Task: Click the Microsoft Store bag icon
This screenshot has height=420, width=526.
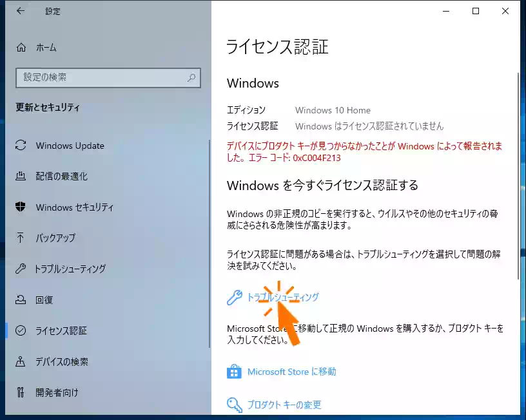Action: pyautogui.click(x=234, y=372)
